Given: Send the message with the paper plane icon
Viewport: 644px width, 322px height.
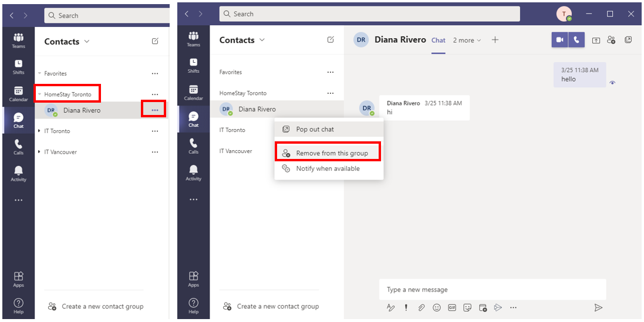Looking at the screenshot, I should click(598, 308).
